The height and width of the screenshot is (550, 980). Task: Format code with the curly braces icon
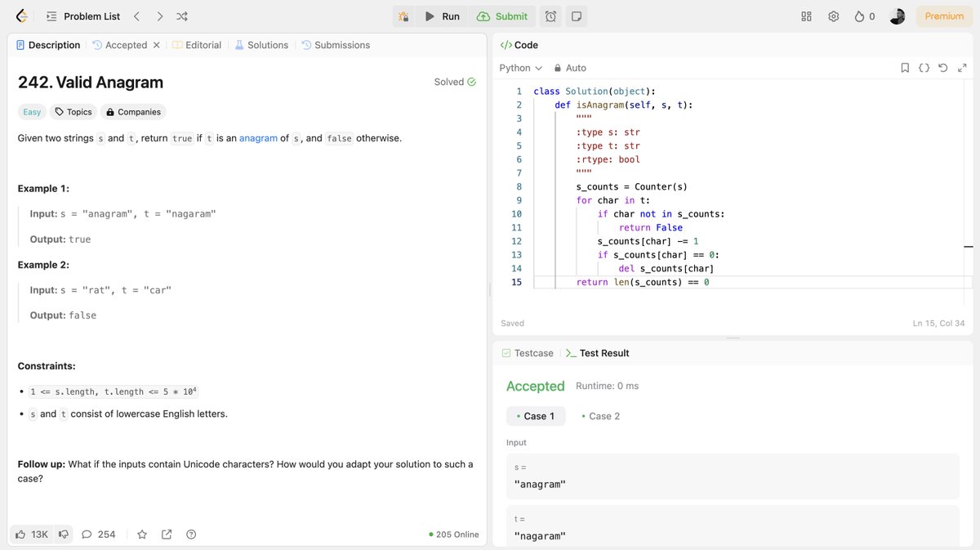click(x=924, y=68)
